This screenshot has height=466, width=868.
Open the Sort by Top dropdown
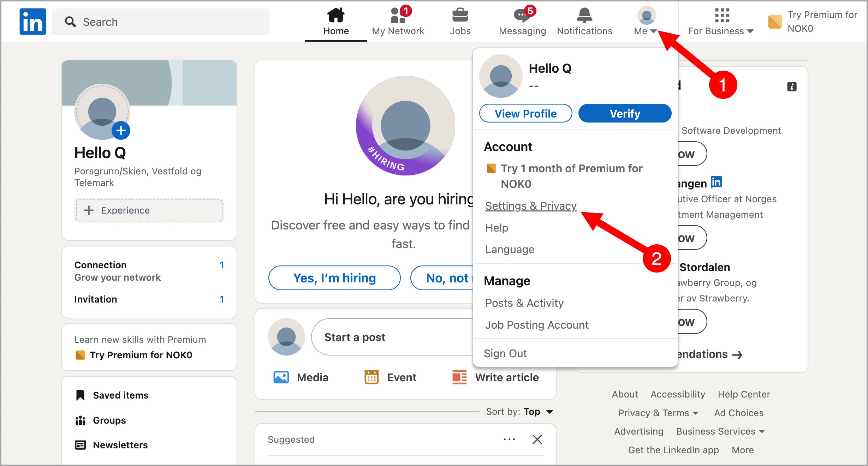[519, 412]
